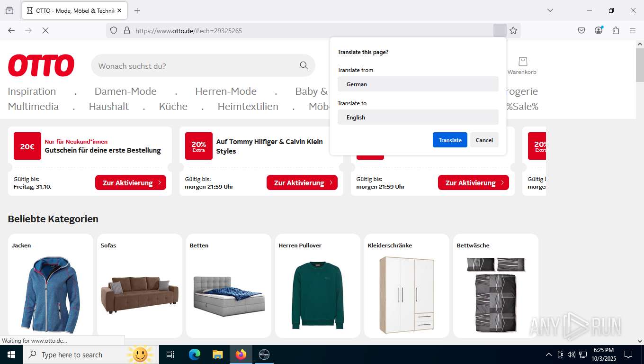Click the translate page icon in address bar
Image resolution: width=644 pixels, height=364 pixels.
(500, 30)
